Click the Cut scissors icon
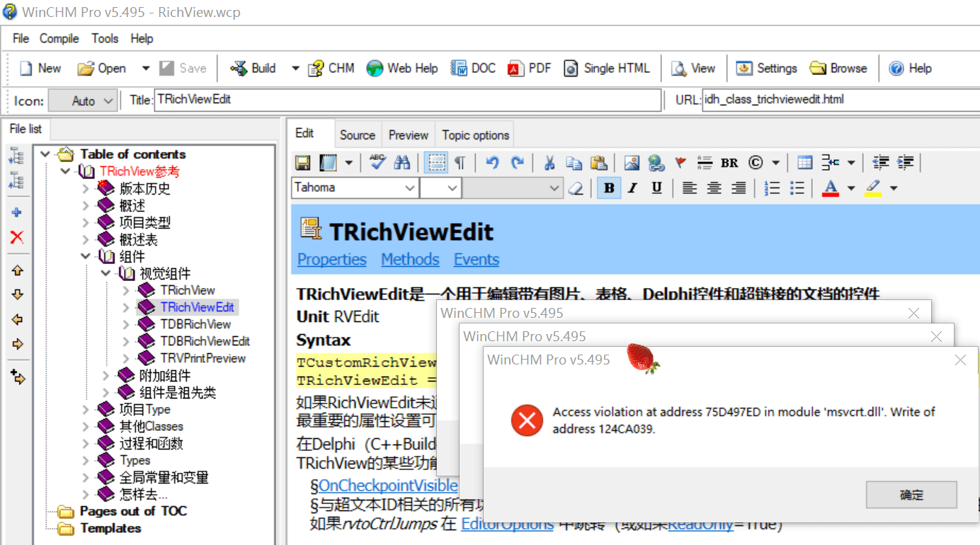The height and width of the screenshot is (545, 980). click(549, 163)
